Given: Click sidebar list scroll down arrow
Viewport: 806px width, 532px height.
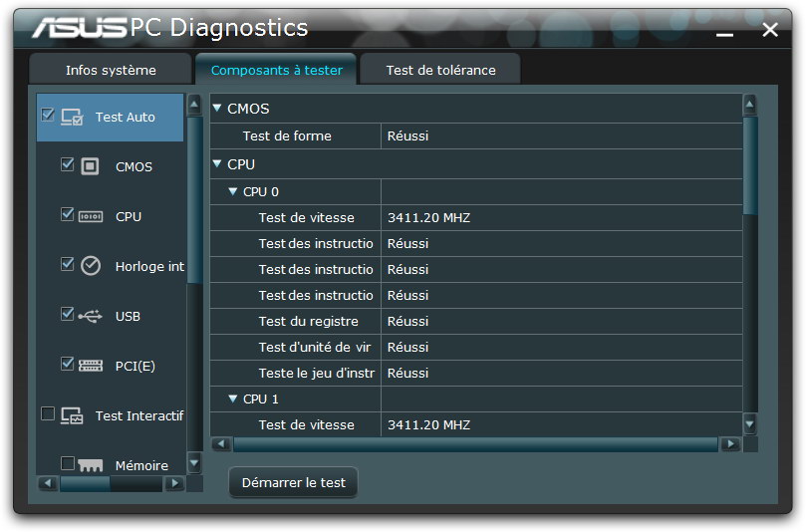Looking at the screenshot, I should tap(194, 462).
